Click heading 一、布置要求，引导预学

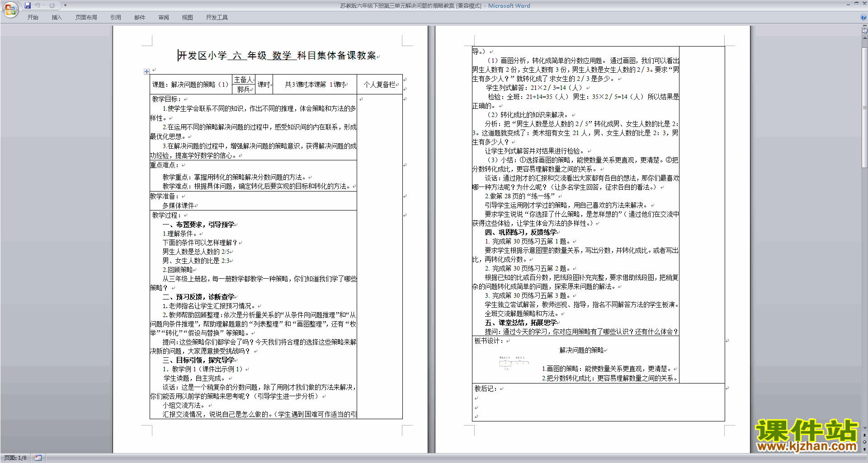coord(198,224)
